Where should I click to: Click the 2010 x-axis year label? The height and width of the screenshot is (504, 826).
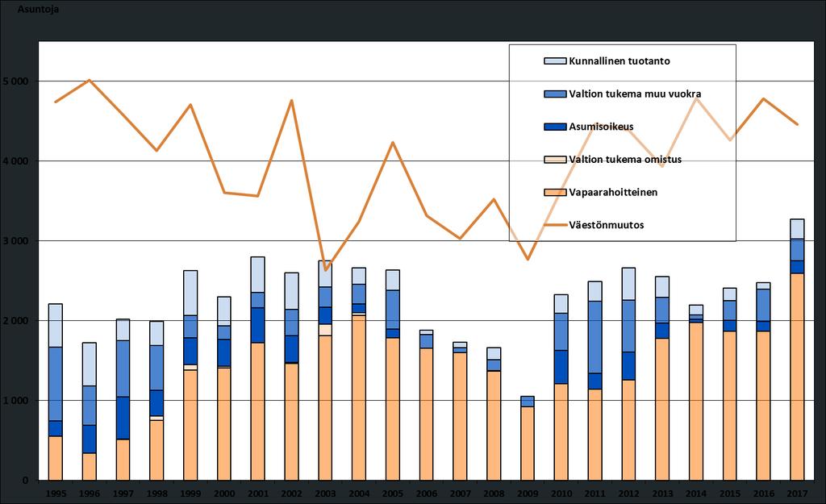(x=561, y=494)
